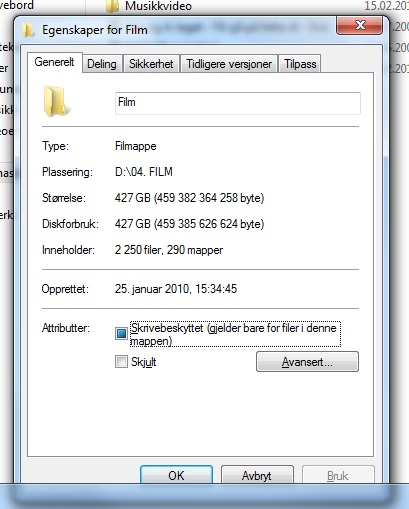Confirm with the OK button
This screenshot has height=509, width=409.
point(176,475)
